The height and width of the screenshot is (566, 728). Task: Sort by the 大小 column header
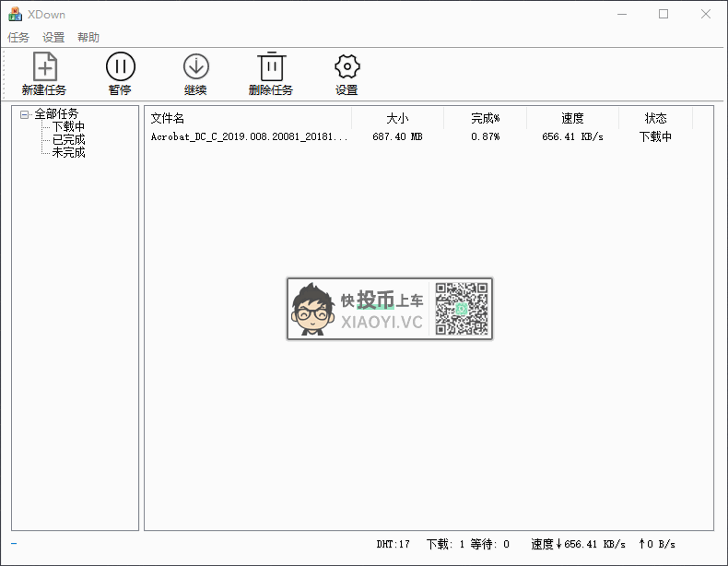coord(397,118)
